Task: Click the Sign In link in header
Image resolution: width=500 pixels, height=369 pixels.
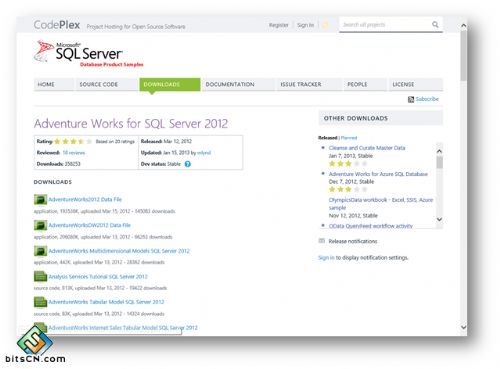Action: [306, 25]
